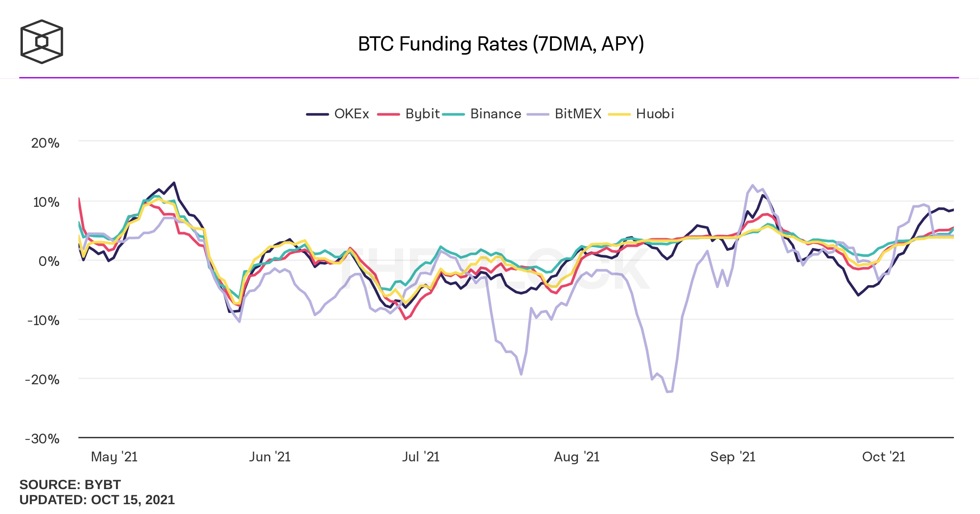Image resolution: width=980 pixels, height=514 pixels.
Task: Click the 0% y-axis label
Action: pos(49,261)
